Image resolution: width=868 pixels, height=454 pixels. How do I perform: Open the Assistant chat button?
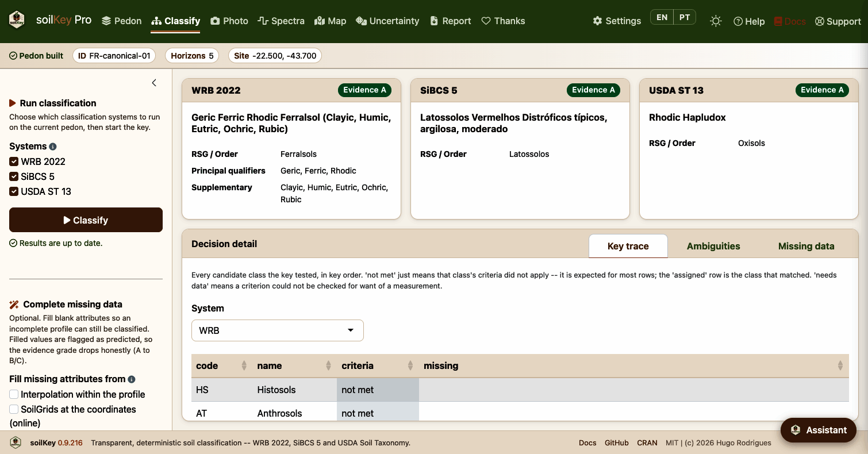[819, 430]
